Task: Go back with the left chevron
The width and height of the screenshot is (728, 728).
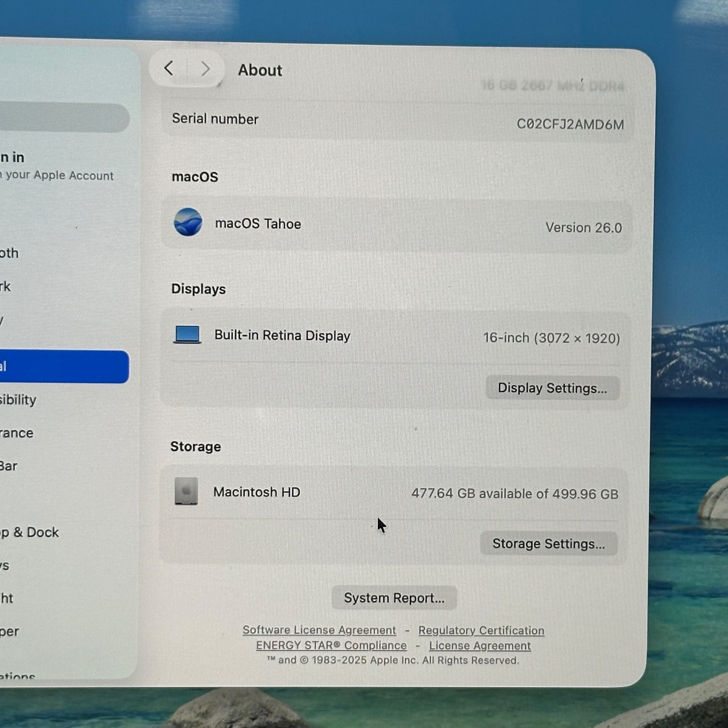Action: (169, 68)
